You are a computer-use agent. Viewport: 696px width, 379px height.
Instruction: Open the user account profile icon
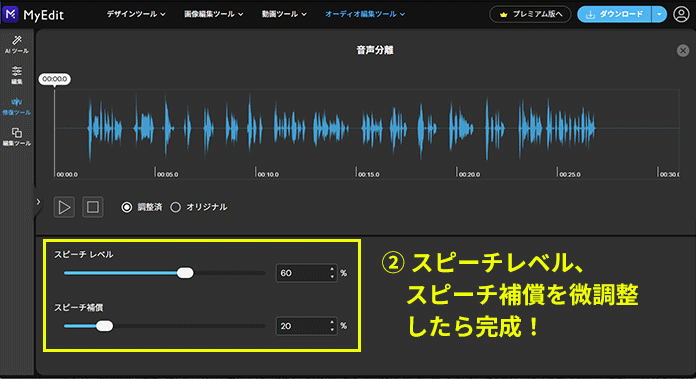point(681,14)
